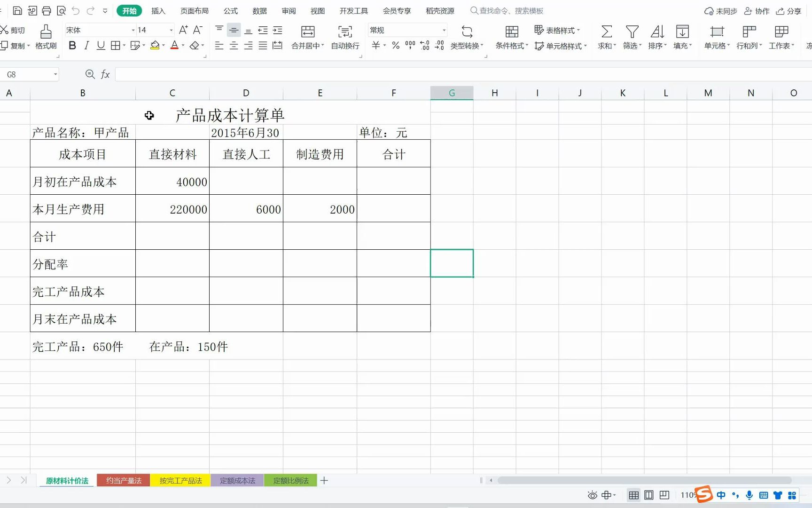The width and height of the screenshot is (812, 508).
Task: Click the command search box (查找命令)
Action: pos(507,11)
